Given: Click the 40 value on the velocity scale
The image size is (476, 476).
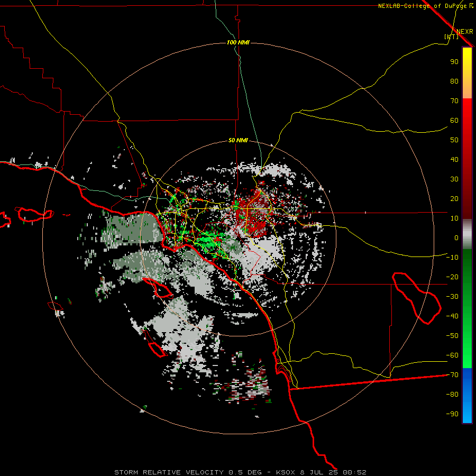Looking at the screenshot, I should click(454, 159).
